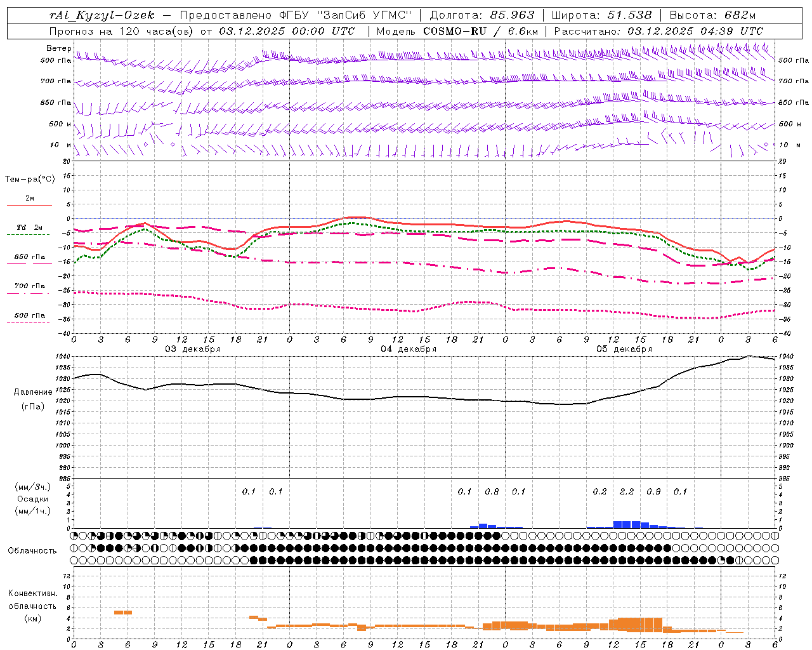Click the Долгота: 85.963 value
Screen dimensions: 812x650
click(x=483, y=15)
